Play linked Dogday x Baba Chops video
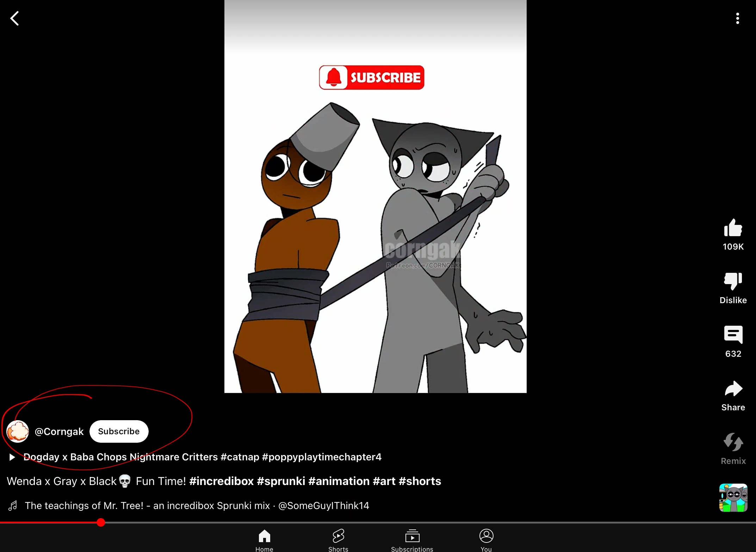 tap(202, 457)
